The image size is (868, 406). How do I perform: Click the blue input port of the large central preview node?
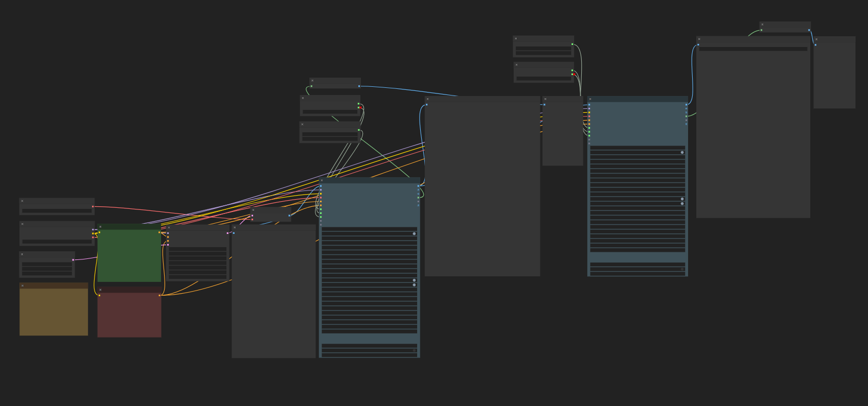pyautogui.click(x=426, y=105)
